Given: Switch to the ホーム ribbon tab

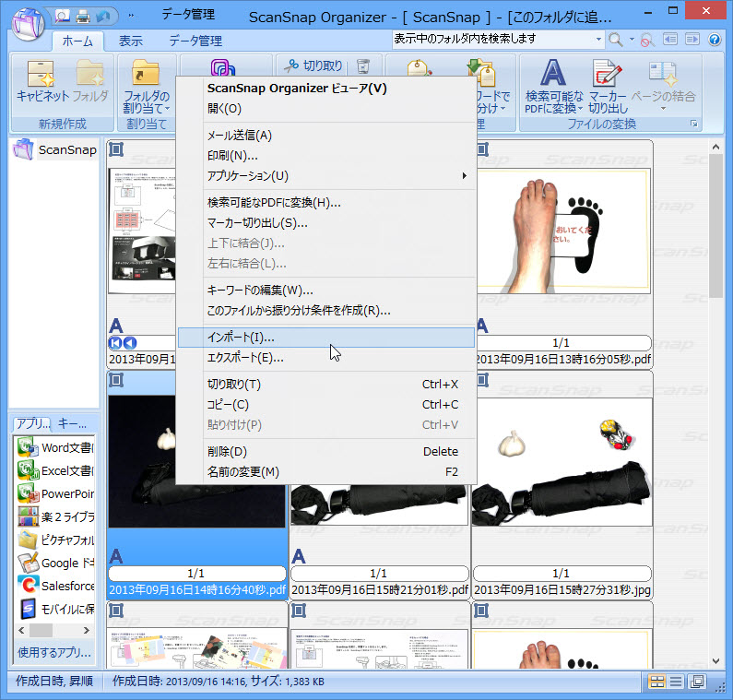Looking at the screenshot, I should click(x=77, y=42).
